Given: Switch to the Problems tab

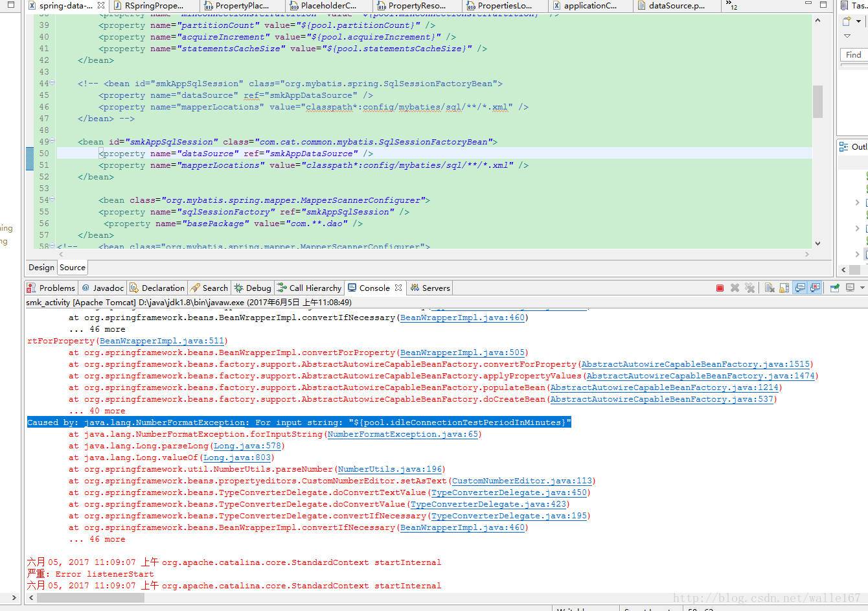Looking at the screenshot, I should click(51, 288).
